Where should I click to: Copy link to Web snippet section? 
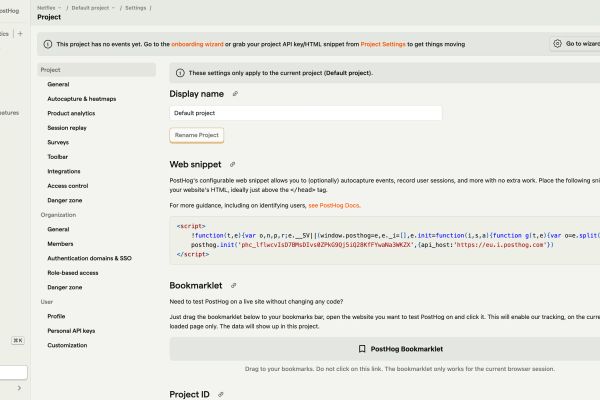click(x=232, y=165)
